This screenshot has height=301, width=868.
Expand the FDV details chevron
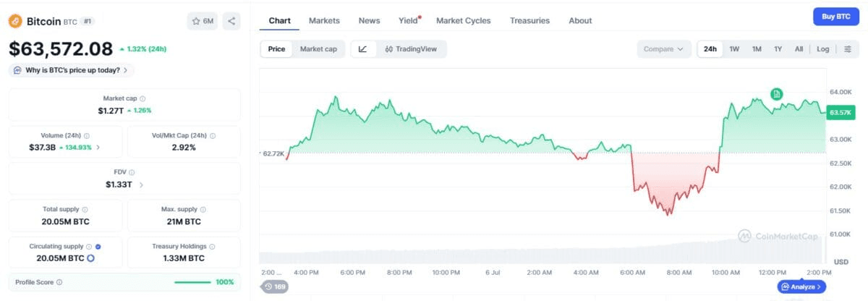pos(141,185)
